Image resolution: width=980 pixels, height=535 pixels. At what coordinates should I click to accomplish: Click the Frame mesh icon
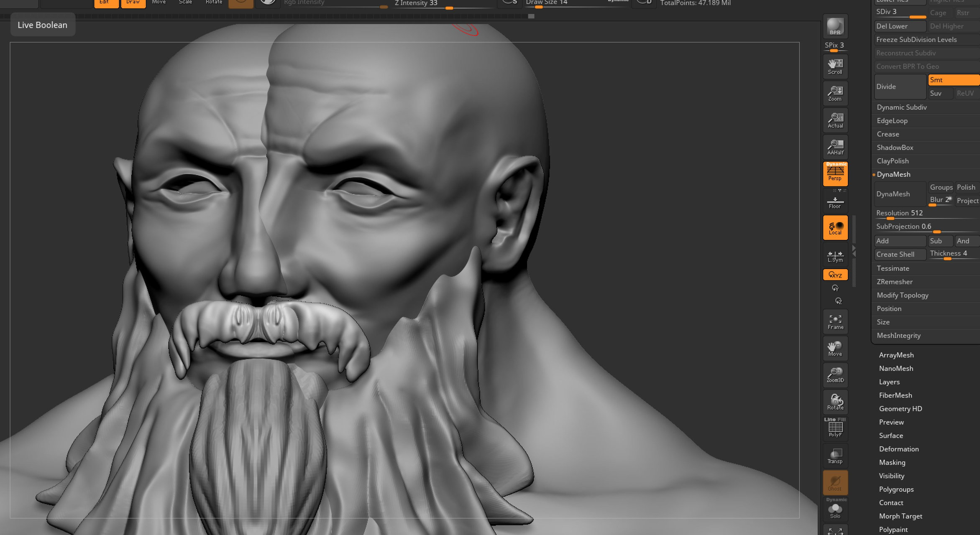(835, 322)
